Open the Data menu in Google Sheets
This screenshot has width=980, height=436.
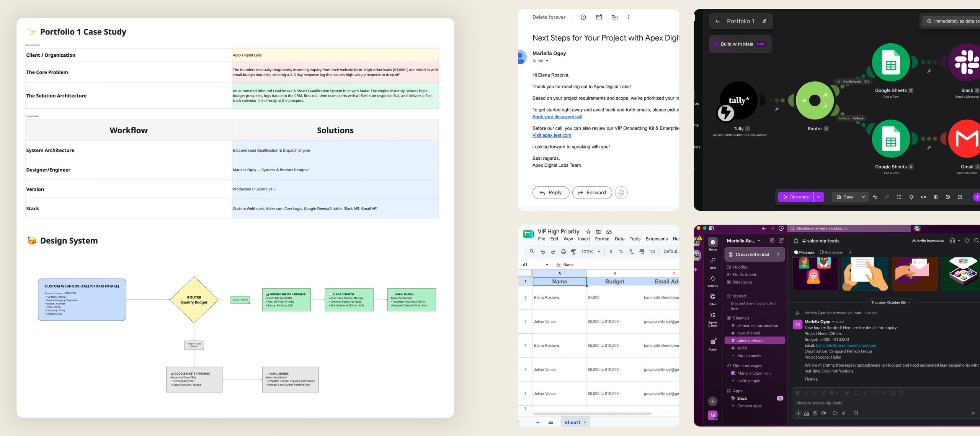619,239
